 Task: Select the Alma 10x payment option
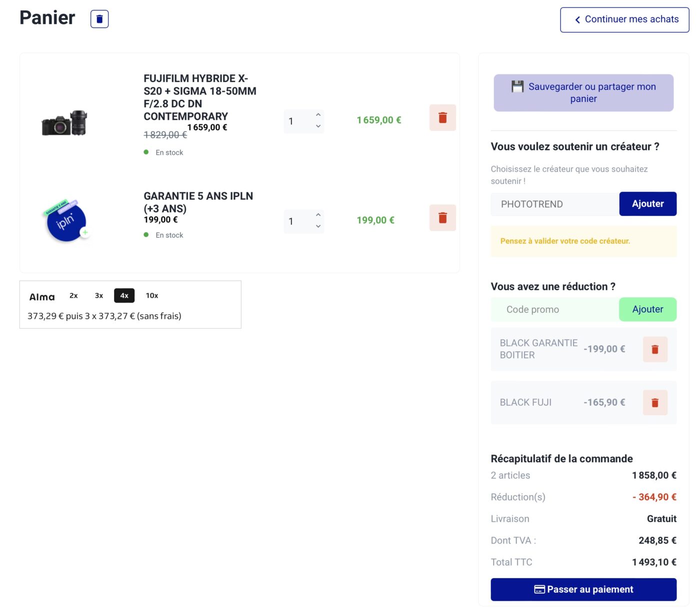[x=152, y=296]
